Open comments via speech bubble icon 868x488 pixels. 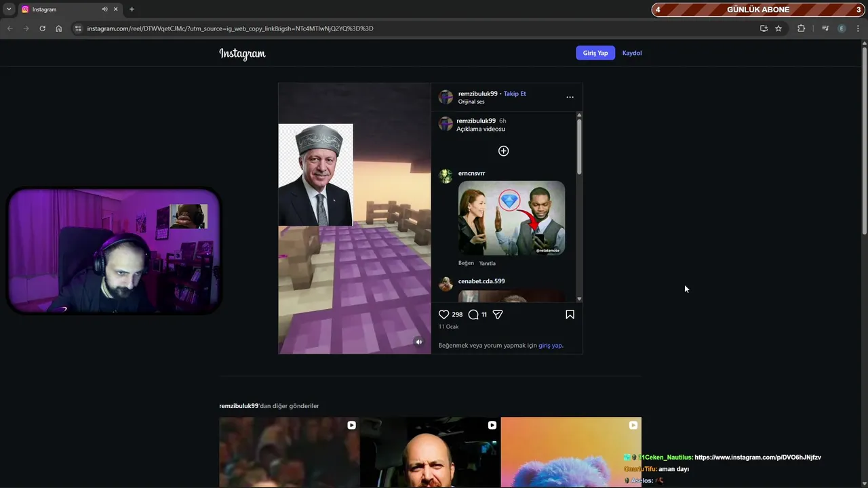tap(473, 314)
